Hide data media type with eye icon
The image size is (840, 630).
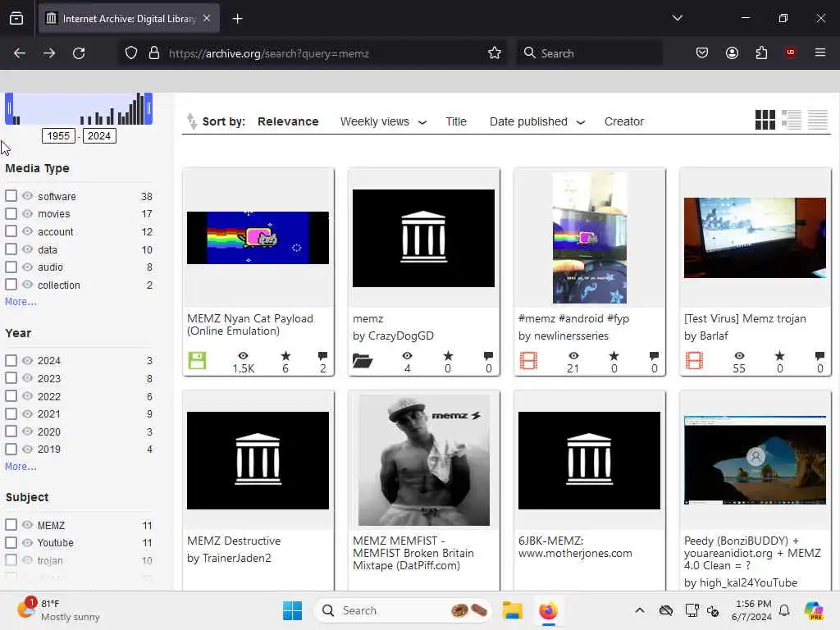click(27, 249)
